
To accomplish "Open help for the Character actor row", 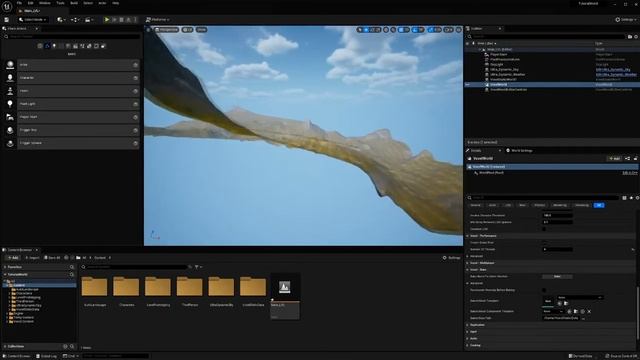I will tap(135, 78).
